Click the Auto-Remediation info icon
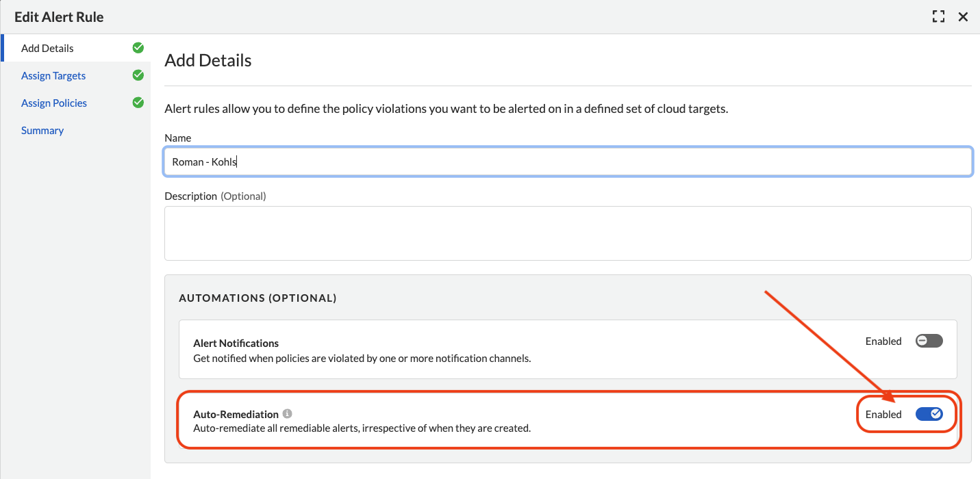Viewport: 980px width, 479px height. click(x=288, y=414)
